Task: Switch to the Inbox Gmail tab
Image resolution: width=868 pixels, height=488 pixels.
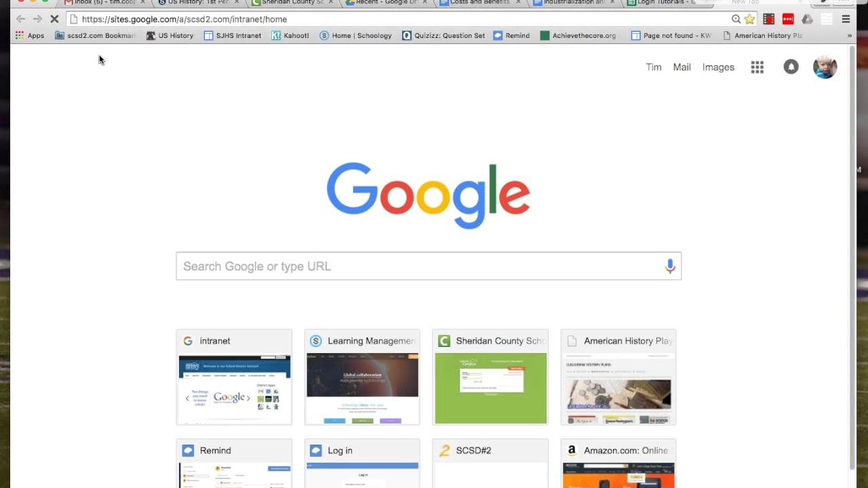Action: [104, 3]
